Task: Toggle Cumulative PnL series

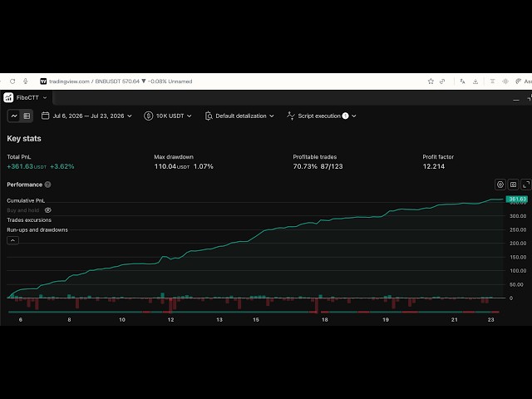Action: (x=26, y=201)
